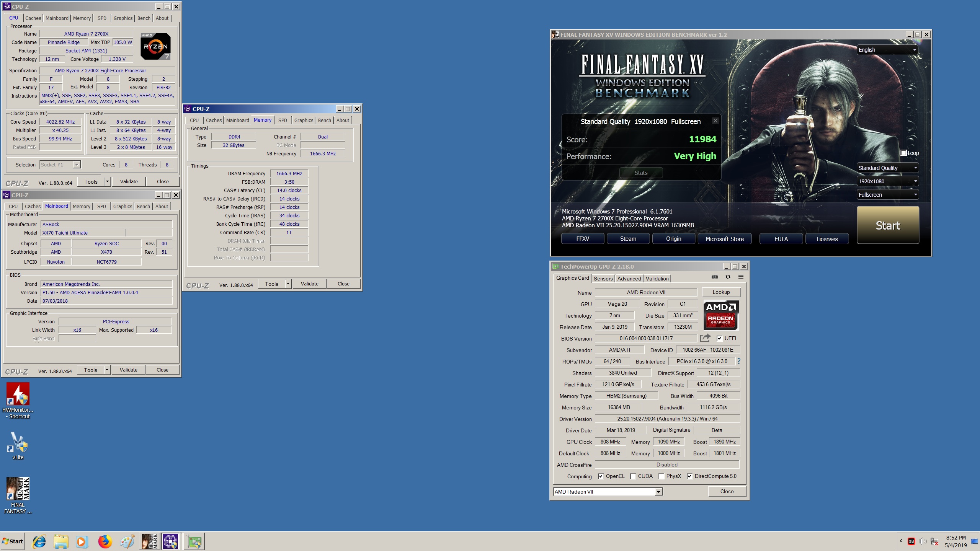980x551 pixels.
Task: Open Paint from taskbar
Action: [127, 541]
